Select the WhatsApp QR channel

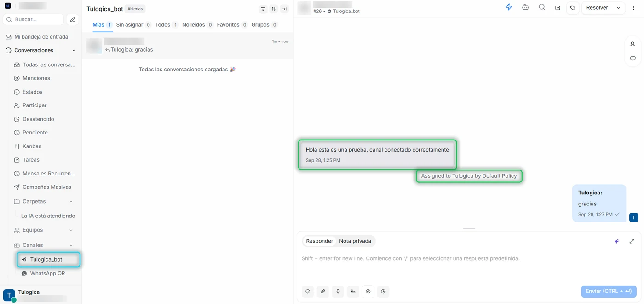click(48, 274)
